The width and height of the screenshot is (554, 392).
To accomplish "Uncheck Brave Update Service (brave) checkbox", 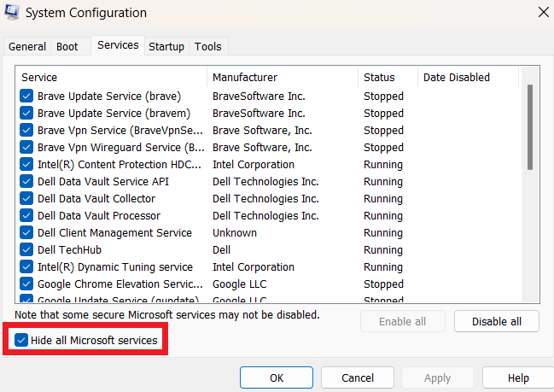I will pyautogui.click(x=26, y=96).
